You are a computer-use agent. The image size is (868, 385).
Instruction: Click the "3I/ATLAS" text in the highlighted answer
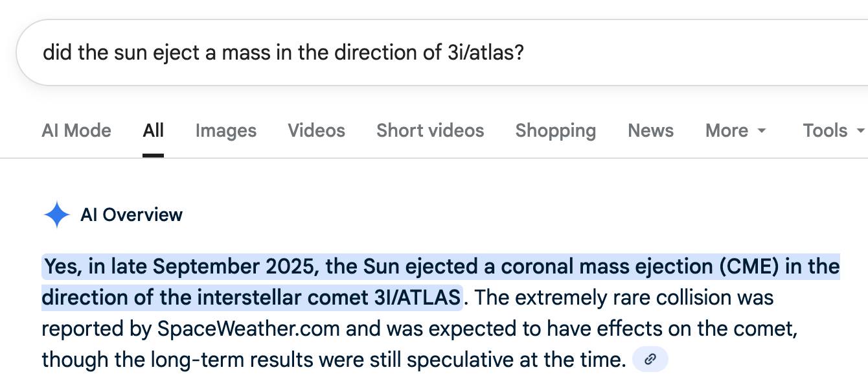pos(417,297)
